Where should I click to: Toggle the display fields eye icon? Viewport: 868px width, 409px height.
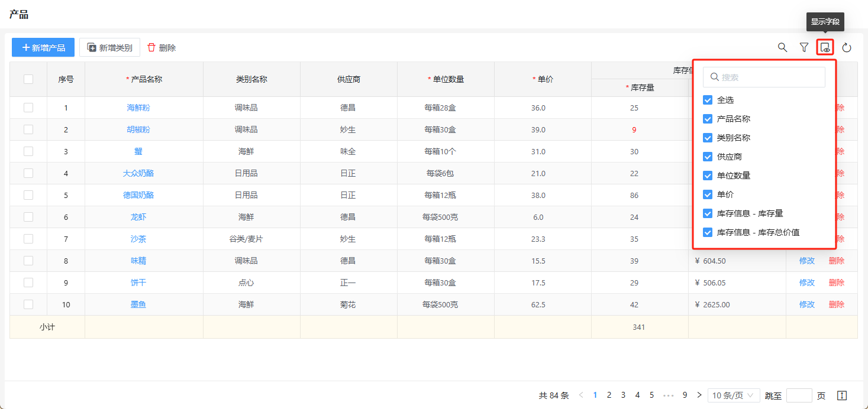click(825, 47)
